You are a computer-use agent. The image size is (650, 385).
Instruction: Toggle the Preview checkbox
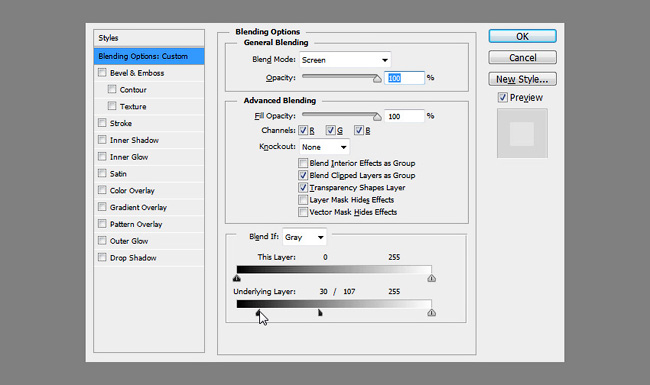tap(502, 97)
